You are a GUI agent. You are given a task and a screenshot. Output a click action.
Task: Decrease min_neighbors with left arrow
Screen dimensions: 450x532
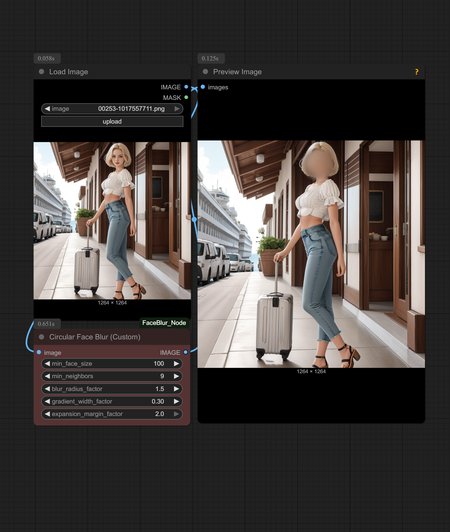[47, 376]
